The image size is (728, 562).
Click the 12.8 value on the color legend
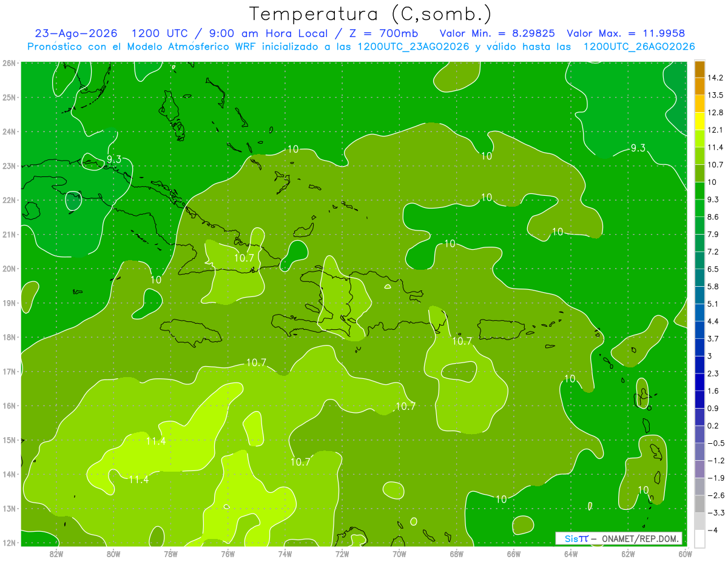click(716, 113)
